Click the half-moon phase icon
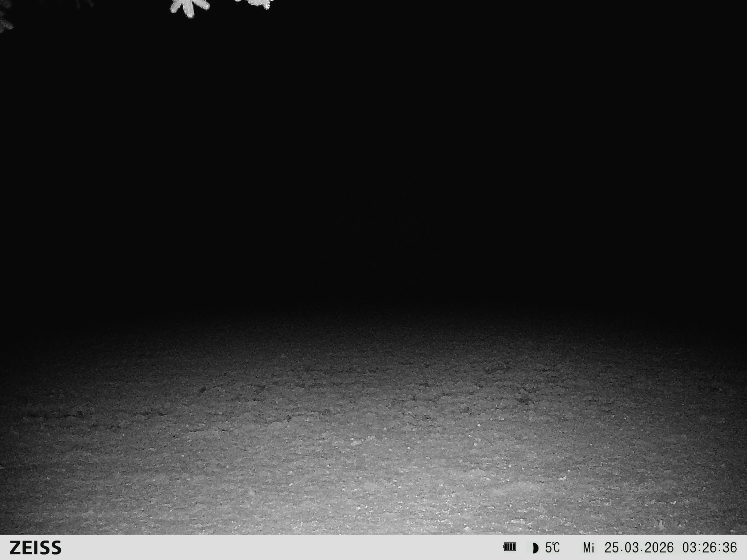Viewport: 747px width, 560px height. click(x=535, y=548)
